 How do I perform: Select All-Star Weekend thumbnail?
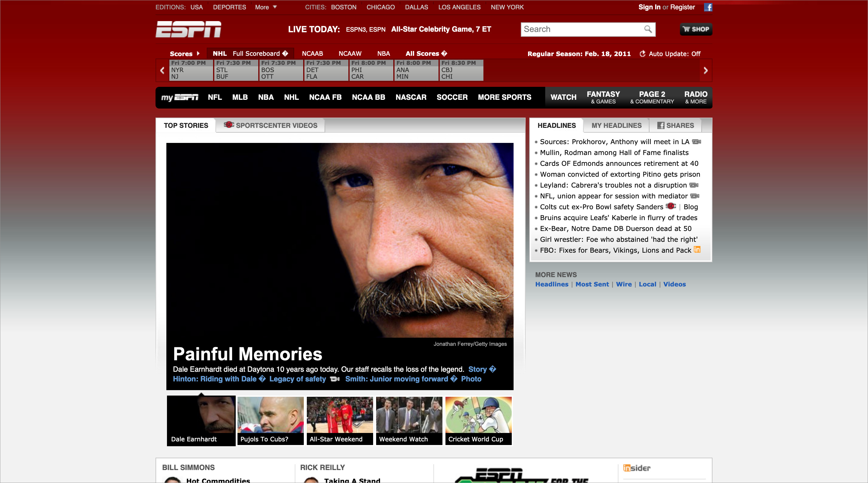[340, 421]
